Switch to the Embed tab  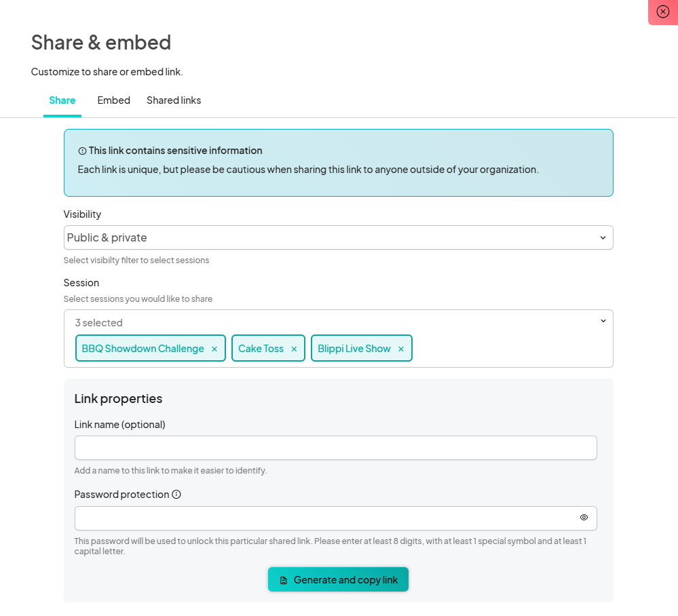(113, 100)
